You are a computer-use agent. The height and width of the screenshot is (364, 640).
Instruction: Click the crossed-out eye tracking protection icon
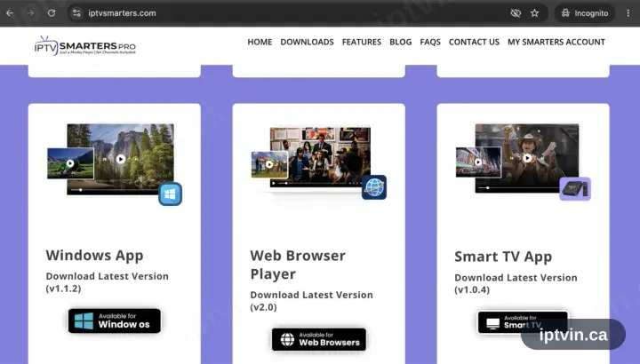point(516,13)
